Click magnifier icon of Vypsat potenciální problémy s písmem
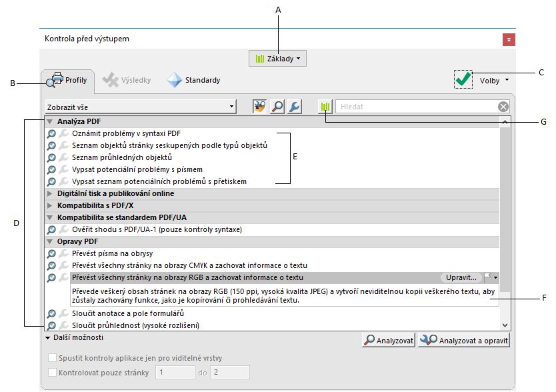Image resolution: width=556 pixels, height=392 pixels. (51, 170)
